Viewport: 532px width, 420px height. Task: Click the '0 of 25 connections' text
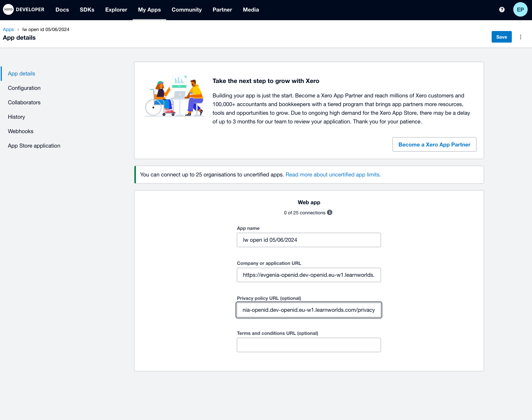tap(305, 213)
